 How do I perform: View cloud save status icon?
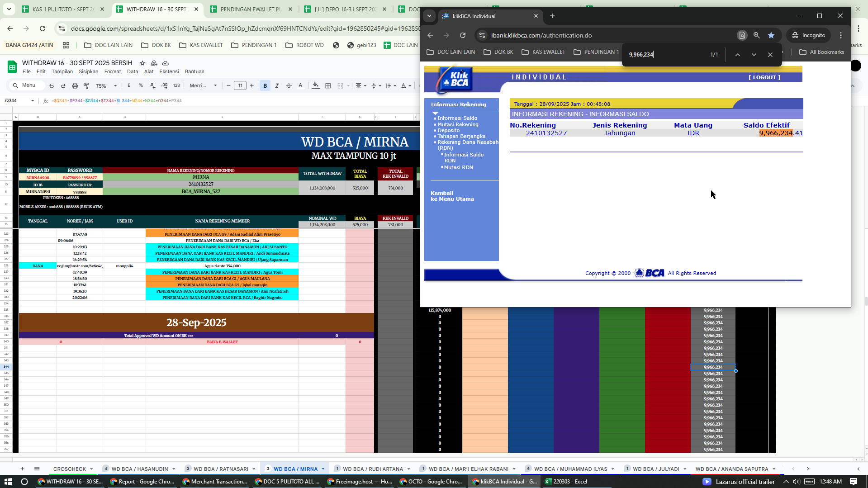pyautogui.click(x=165, y=63)
